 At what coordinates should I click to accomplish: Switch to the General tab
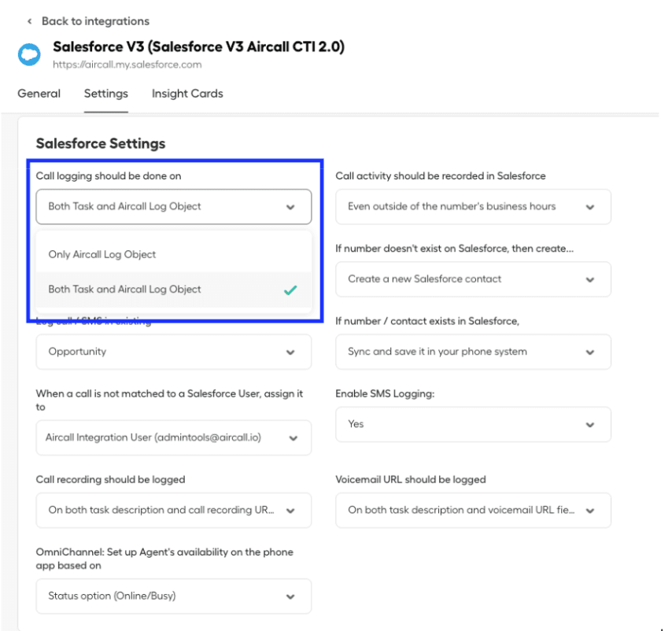(x=39, y=94)
